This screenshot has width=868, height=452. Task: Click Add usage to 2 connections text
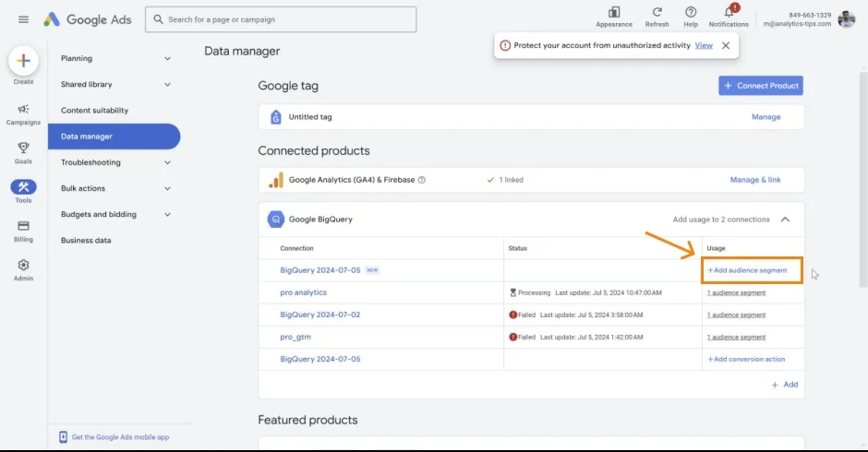[721, 220]
